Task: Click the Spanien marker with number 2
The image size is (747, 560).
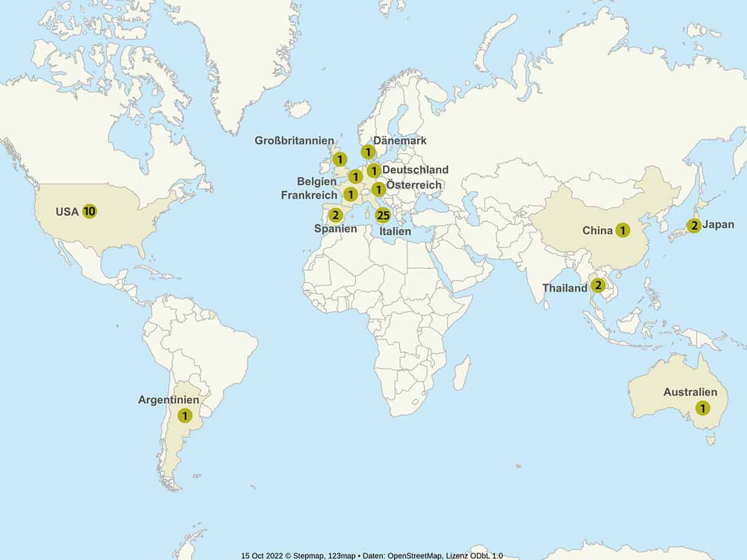Action: click(x=336, y=215)
